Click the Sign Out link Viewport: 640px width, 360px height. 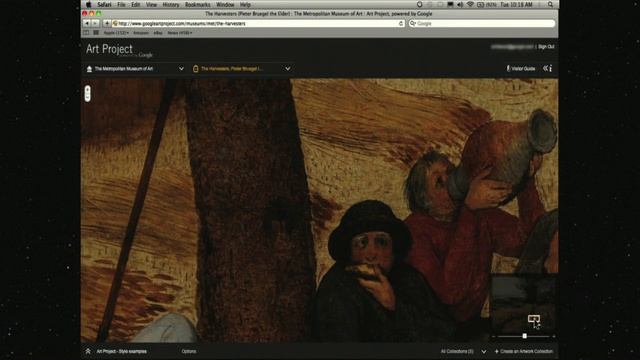pyautogui.click(x=546, y=47)
